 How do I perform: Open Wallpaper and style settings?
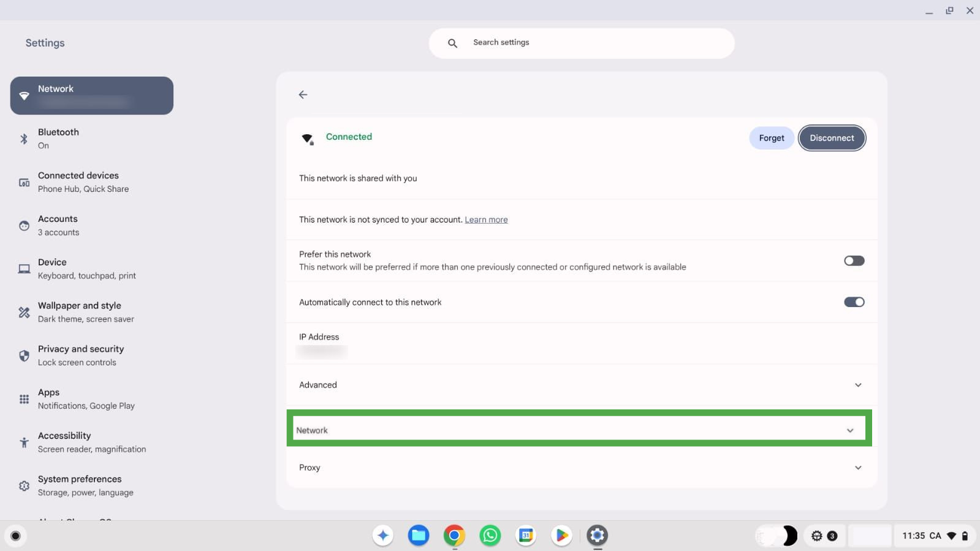(x=92, y=313)
